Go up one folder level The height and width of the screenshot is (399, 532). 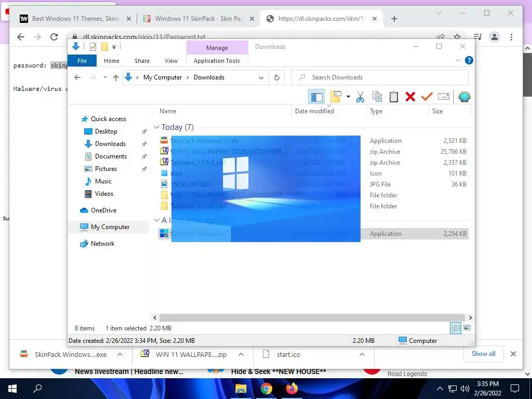[x=116, y=78]
